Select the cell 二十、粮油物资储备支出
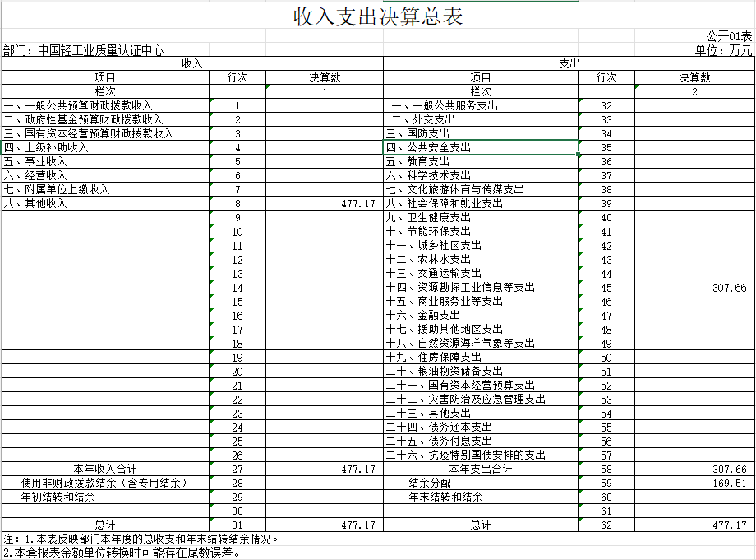756x560 pixels. point(481,372)
